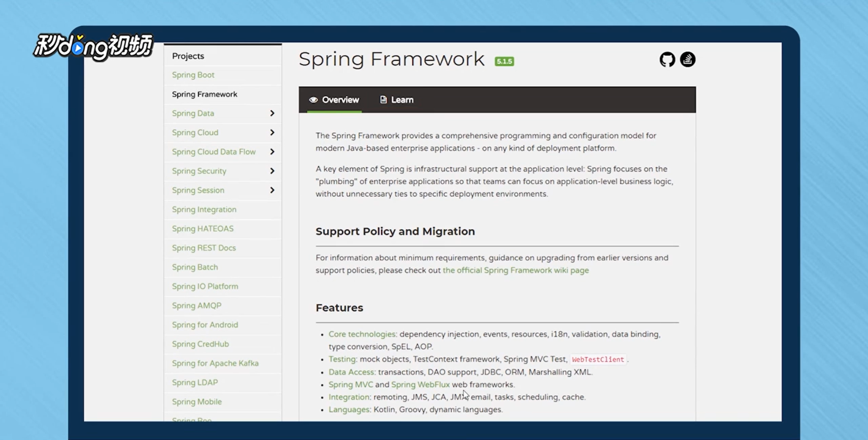Go to Spring for Android project
Image resolution: width=868 pixels, height=440 pixels.
click(x=205, y=325)
